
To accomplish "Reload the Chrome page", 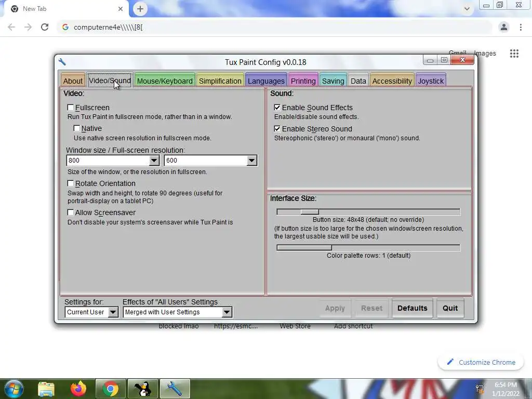I will point(45,27).
